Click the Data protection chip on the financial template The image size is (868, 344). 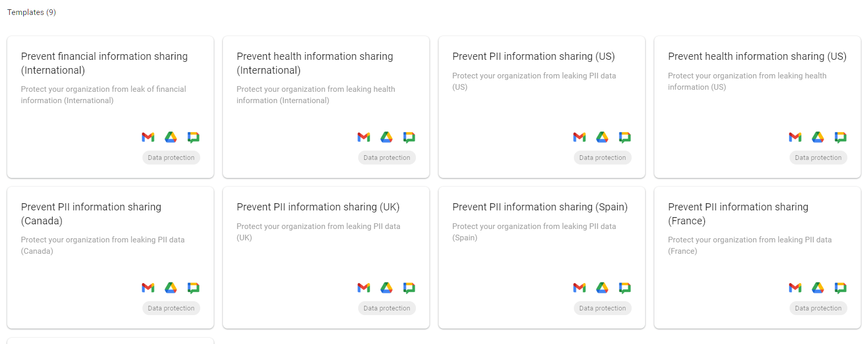[x=171, y=157]
